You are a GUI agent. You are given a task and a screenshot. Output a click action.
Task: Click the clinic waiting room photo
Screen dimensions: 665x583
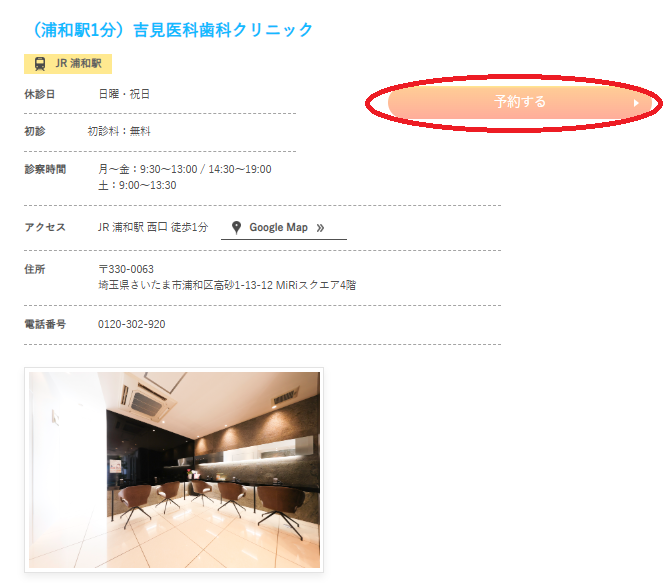pos(174,470)
